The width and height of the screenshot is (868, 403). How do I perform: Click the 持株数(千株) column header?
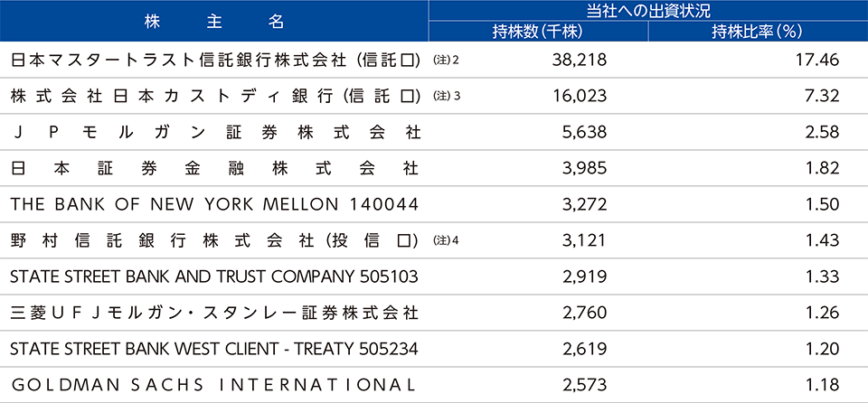(x=537, y=33)
